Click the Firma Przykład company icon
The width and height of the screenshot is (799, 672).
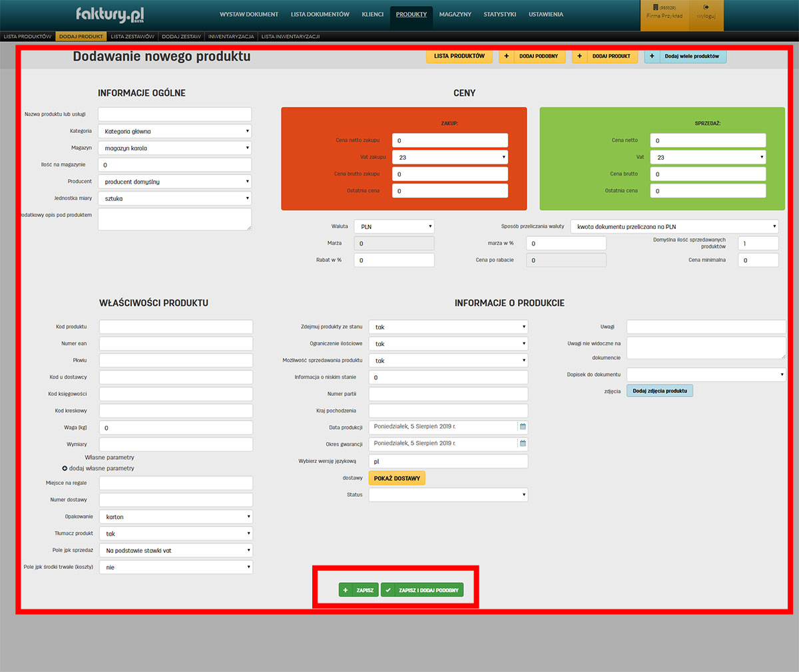(655, 8)
